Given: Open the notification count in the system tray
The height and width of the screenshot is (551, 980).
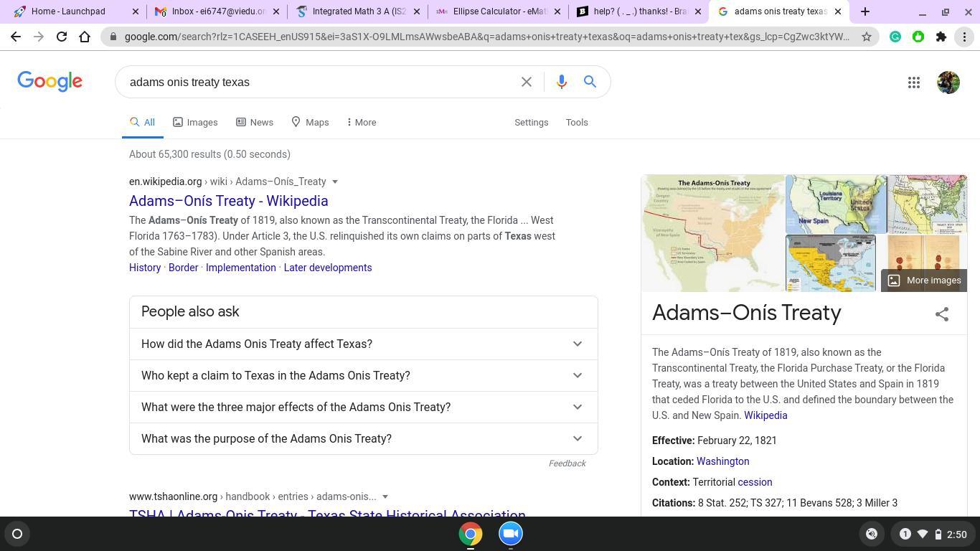Looking at the screenshot, I should (x=905, y=534).
